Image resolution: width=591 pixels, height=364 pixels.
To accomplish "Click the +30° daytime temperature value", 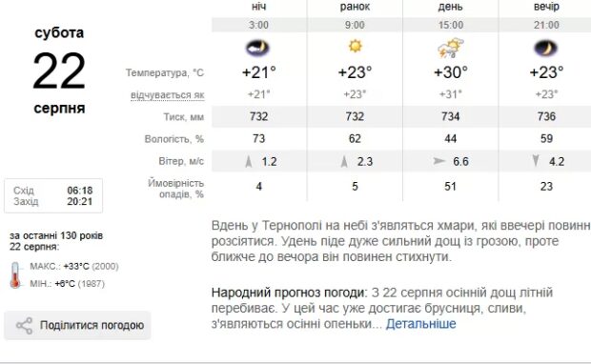I will click(451, 72).
